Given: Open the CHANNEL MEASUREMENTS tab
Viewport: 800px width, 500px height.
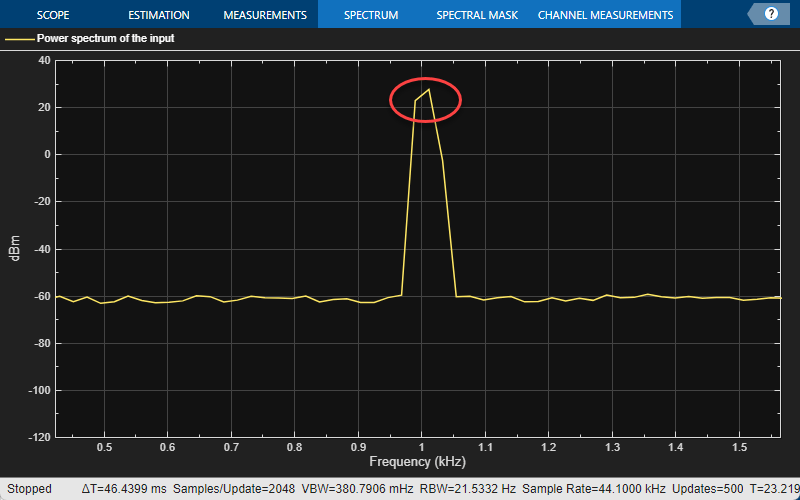Looking at the screenshot, I should (x=605, y=15).
